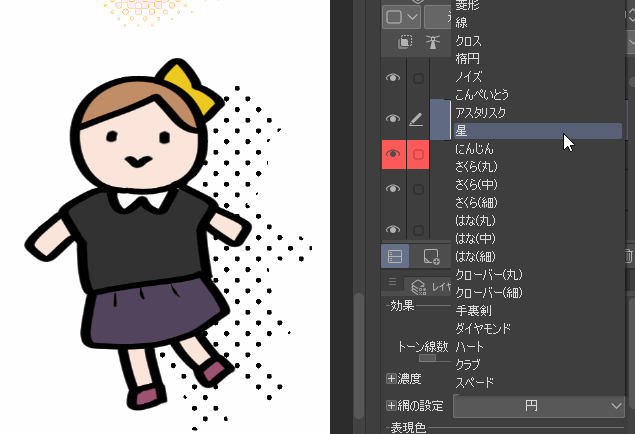Toggle the red highlighted layer lock checkbox

(x=417, y=155)
